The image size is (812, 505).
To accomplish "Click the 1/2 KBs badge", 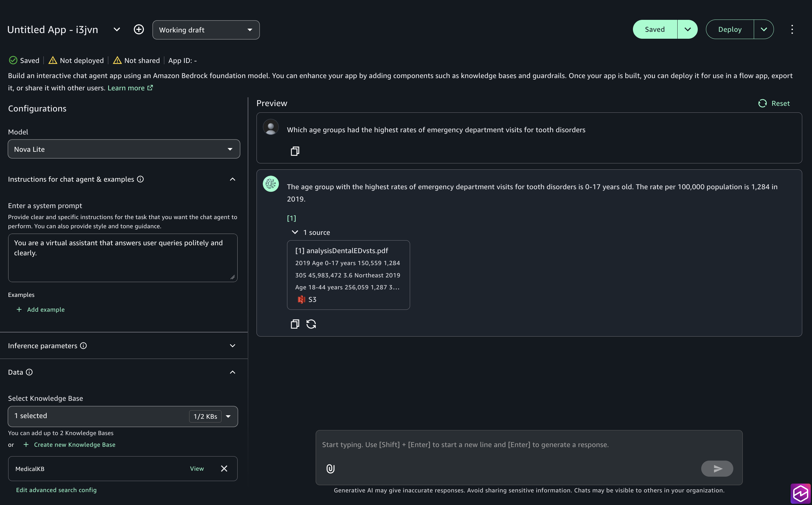I will [x=205, y=416].
